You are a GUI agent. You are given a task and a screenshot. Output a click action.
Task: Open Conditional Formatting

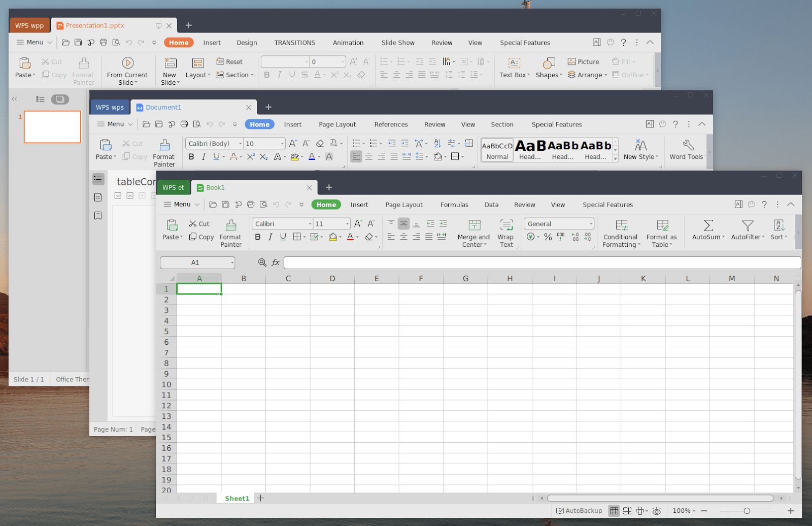point(620,232)
